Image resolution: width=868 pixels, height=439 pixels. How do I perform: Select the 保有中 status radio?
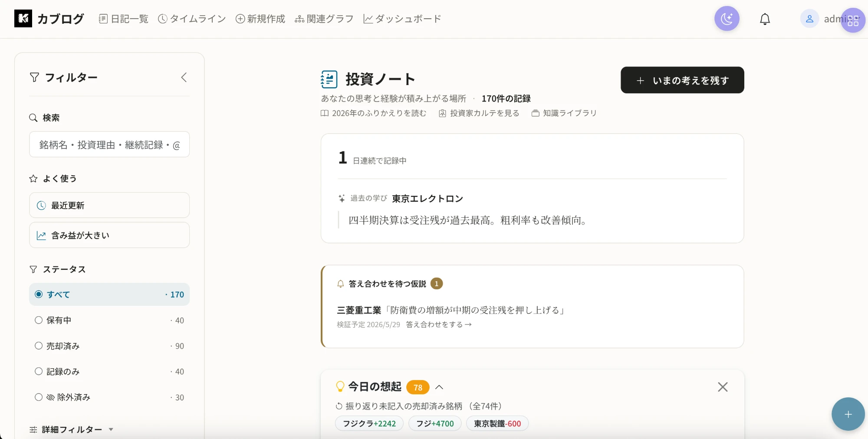click(39, 320)
